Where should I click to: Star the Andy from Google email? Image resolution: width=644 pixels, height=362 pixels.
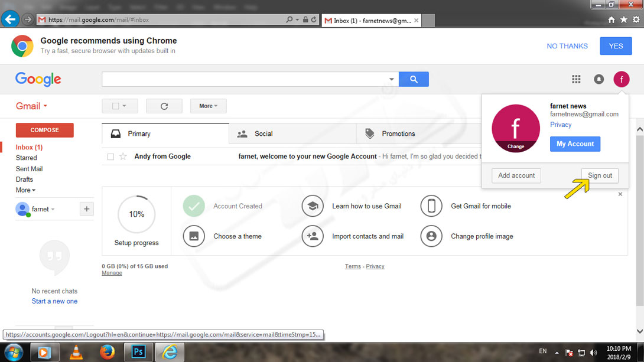pos(123,156)
